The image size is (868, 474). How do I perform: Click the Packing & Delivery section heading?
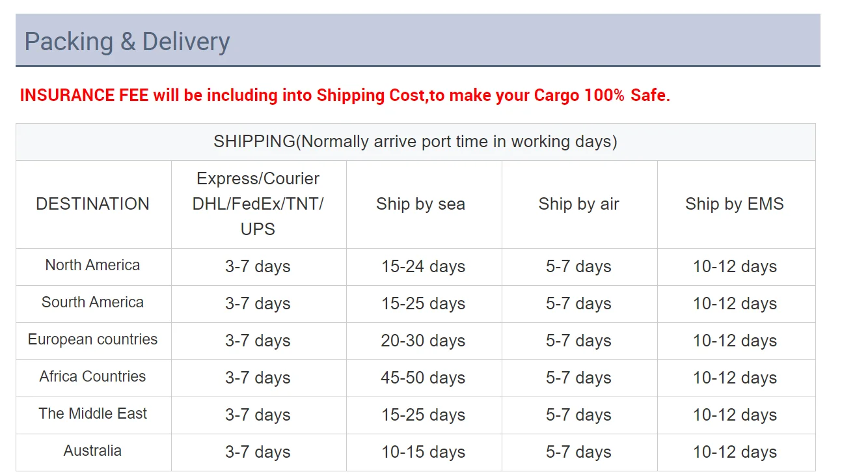pos(128,42)
